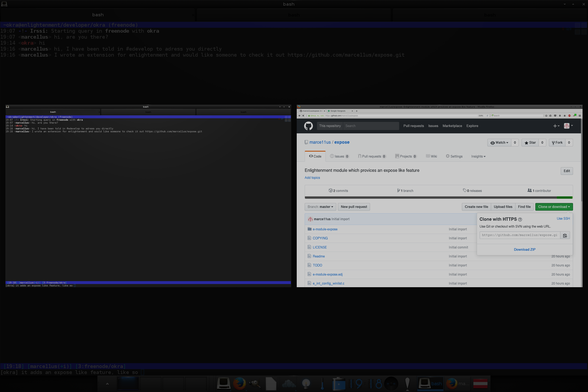Open a new Firefox tab with plus

[x=357, y=111]
